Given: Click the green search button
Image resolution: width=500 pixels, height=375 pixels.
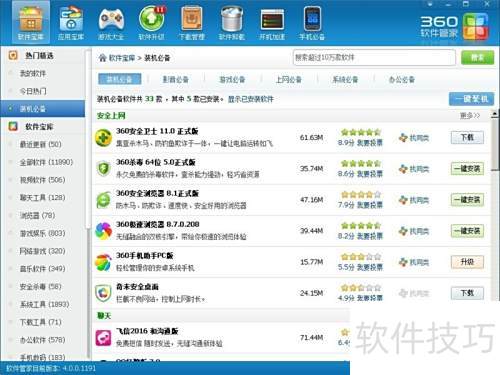Looking at the screenshot, I should pyautogui.click(x=477, y=58).
